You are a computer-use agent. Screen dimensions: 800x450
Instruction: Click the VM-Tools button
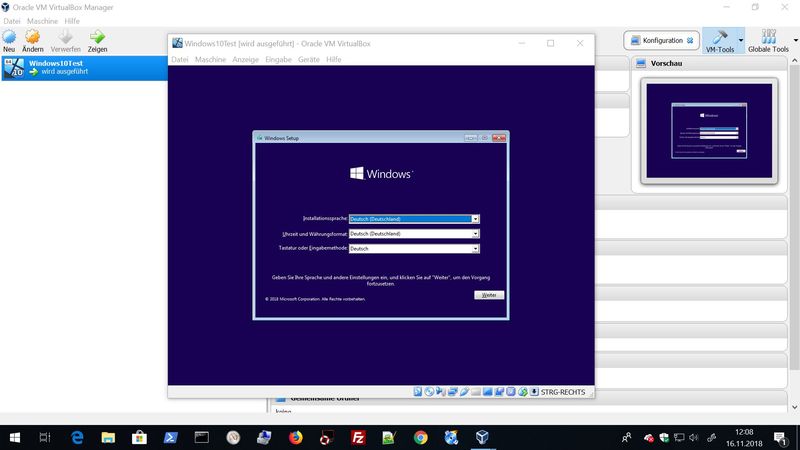pos(720,41)
